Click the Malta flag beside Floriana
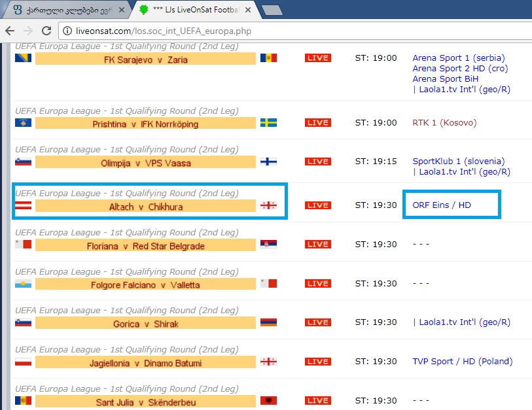The height and width of the screenshot is (410, 532). pyautogui.click(x=23, y=244)
